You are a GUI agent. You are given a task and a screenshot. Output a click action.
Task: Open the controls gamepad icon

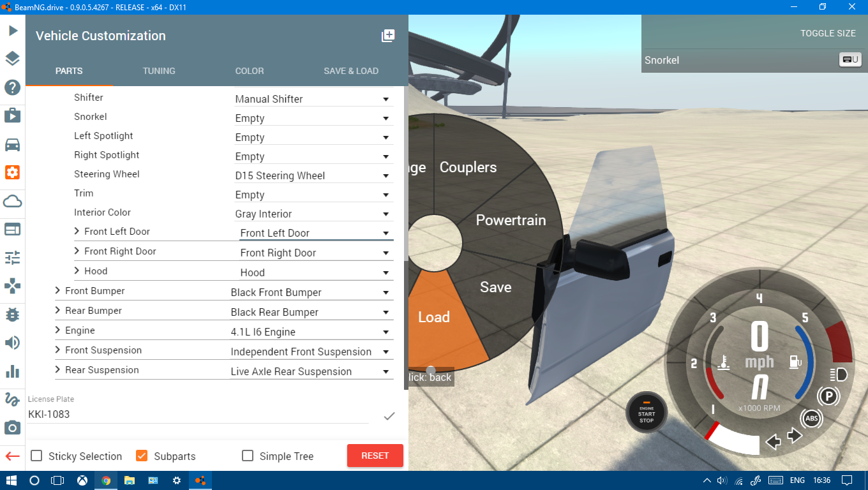pos(13,286)
